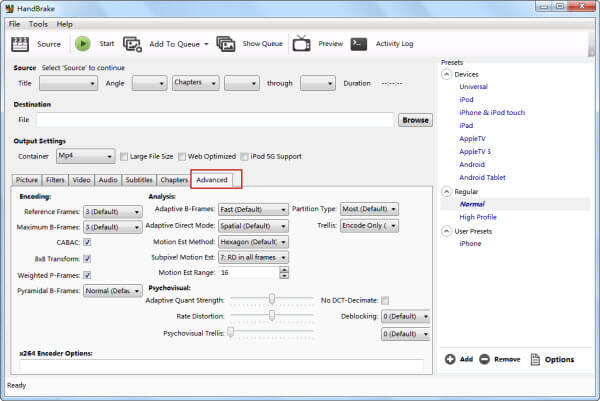This screenshot has width=600, height=401.
Task: Select the AppleTV 3 preset
Action: click(475, 152)
